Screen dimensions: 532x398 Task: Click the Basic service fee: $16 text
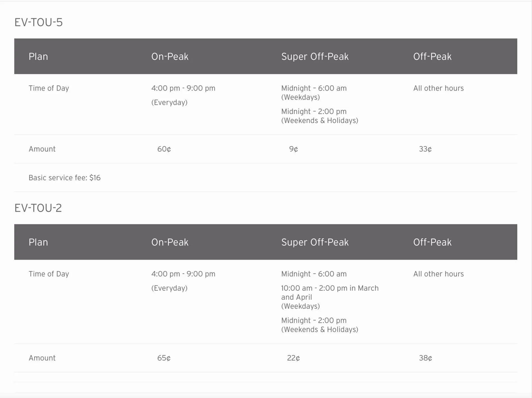pos(65,178)
